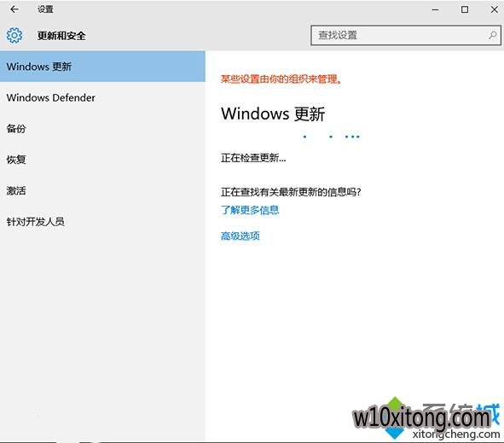Maximize the 设置 window
The width and height of the screenshot is (504, 443).
(465, 9)
